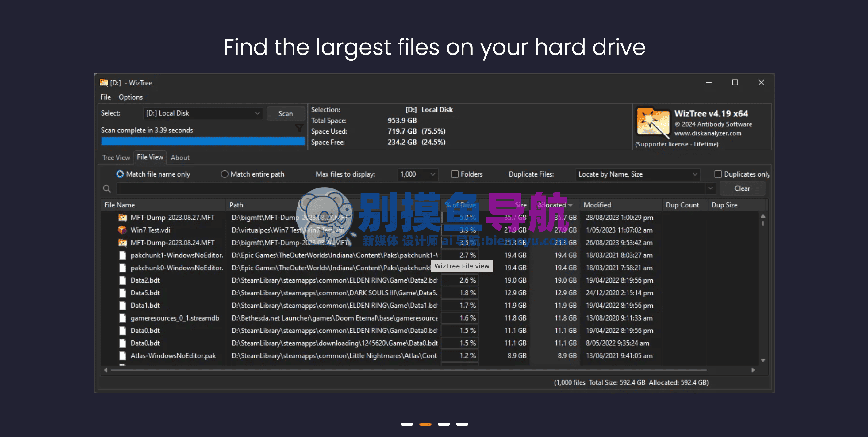Click the Win7 Test.vdi VirtualBox icon
This screenshot has height=437, width=868.
(x=122, y=230)
